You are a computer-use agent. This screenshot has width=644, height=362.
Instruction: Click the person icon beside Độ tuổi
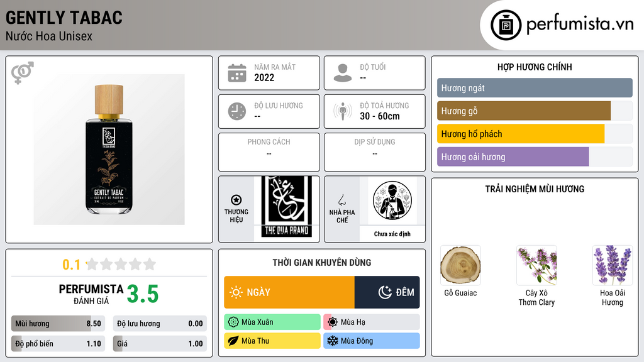[343, 73]
